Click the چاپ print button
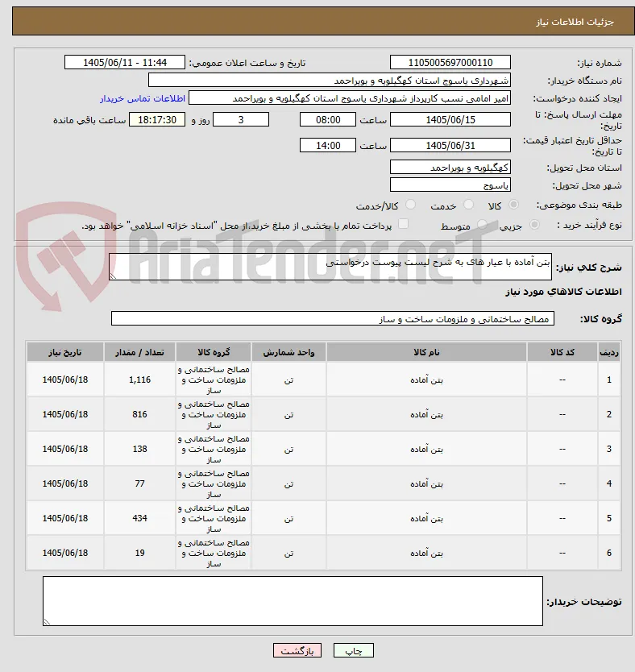Viewport: 635px width, 672px height. point(354,650)
